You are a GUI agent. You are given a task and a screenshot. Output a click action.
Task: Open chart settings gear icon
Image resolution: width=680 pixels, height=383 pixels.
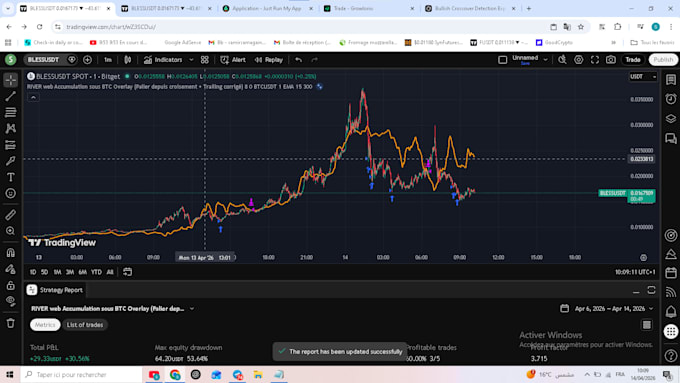coord(579,60)
